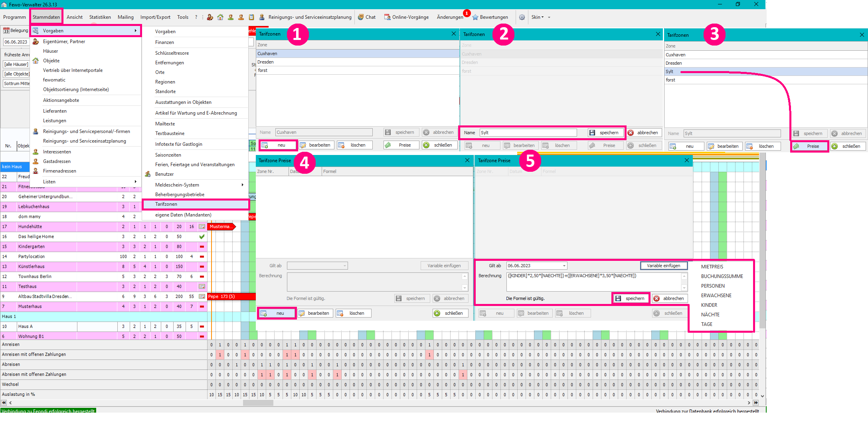
Task: Select the Dresden row in the Cuxhaven Tarifzonen window
Action: click(358, 62)
